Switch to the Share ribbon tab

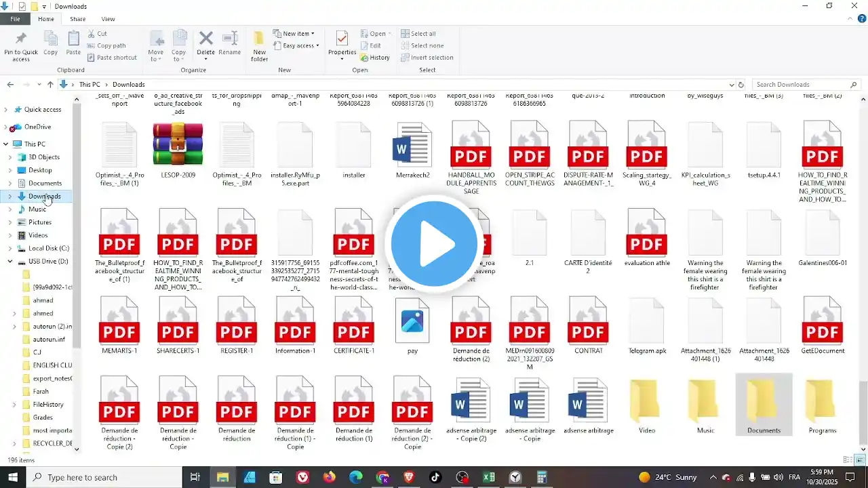pos(77,19)
